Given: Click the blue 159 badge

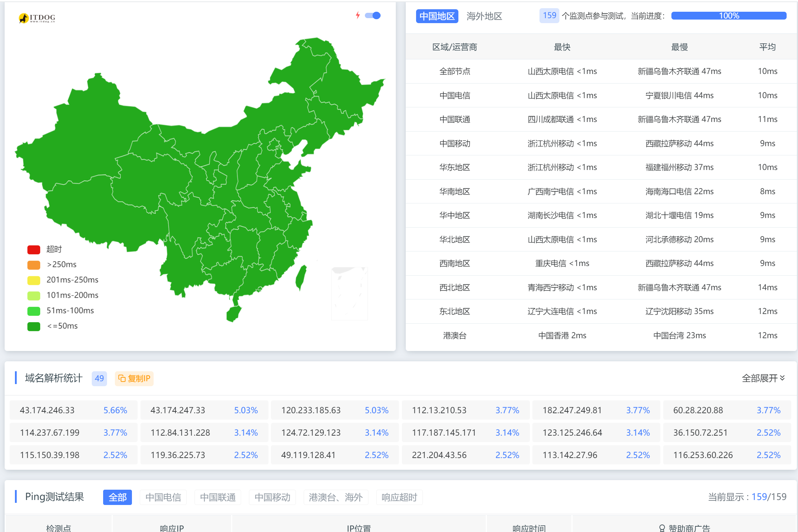Looking at the screenshot, I should pos(549,16).
